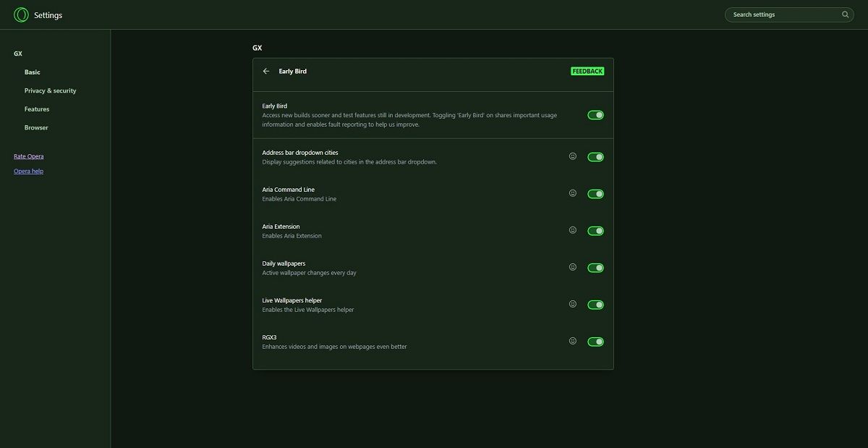868x448 pixels.
Task: Select the Basic settings section
Action: (x=32, y=72)
